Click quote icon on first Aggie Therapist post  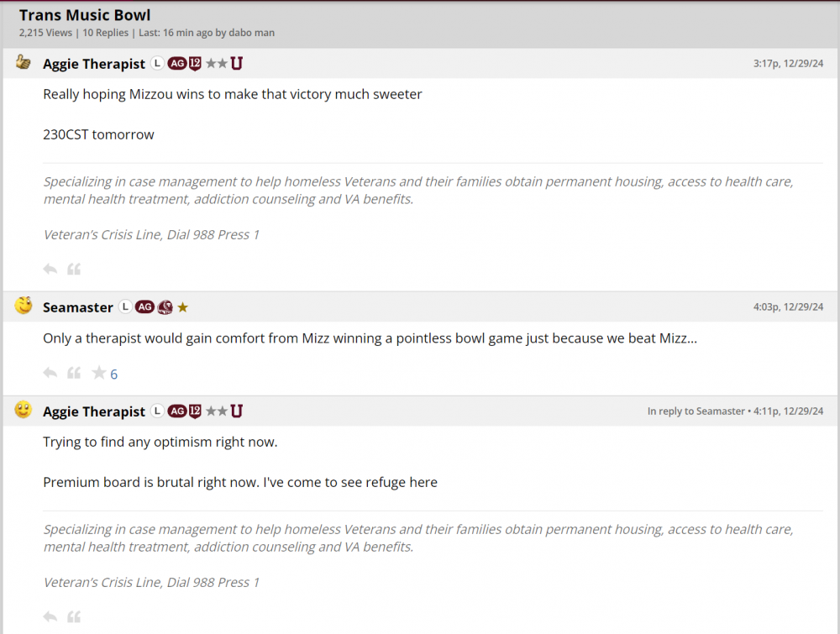click(x=74, y=270)
